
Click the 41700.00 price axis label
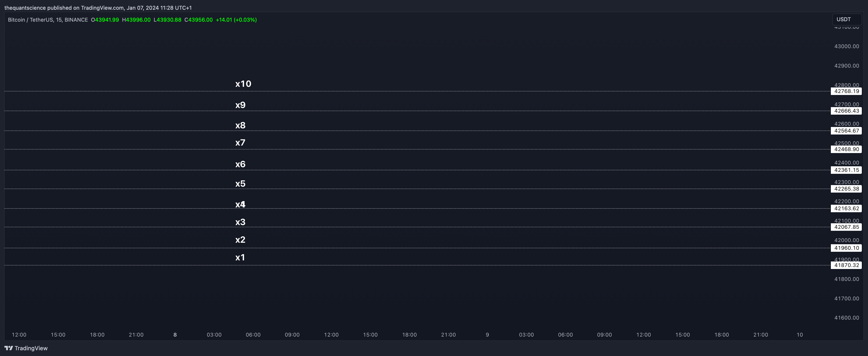[846, 298]
